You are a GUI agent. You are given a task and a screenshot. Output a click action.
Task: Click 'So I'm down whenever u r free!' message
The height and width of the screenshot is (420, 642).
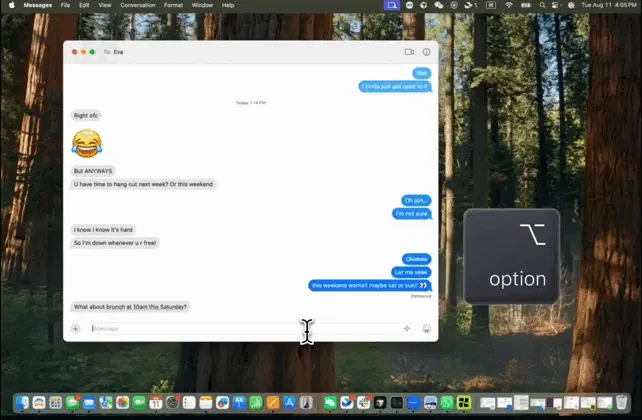(x=115, y=243)
